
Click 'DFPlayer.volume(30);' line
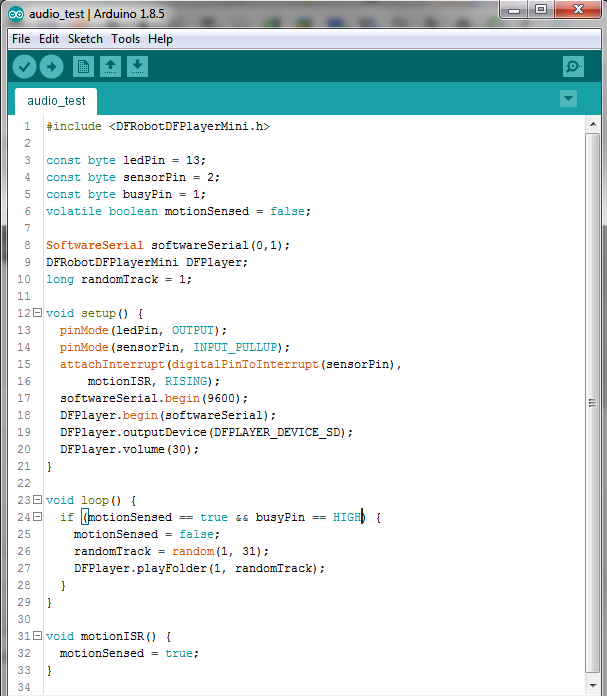point(130,449)
